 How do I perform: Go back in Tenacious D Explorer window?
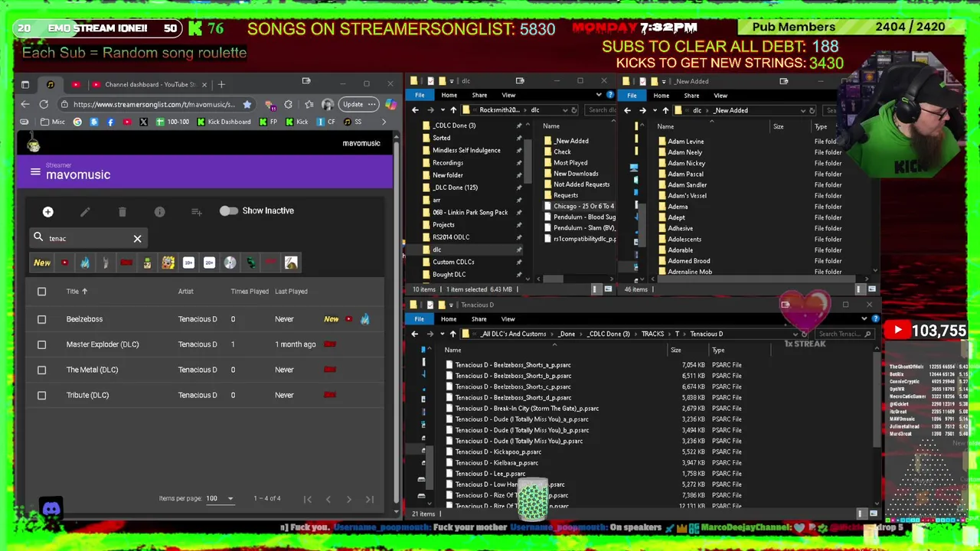coord(414,334)
